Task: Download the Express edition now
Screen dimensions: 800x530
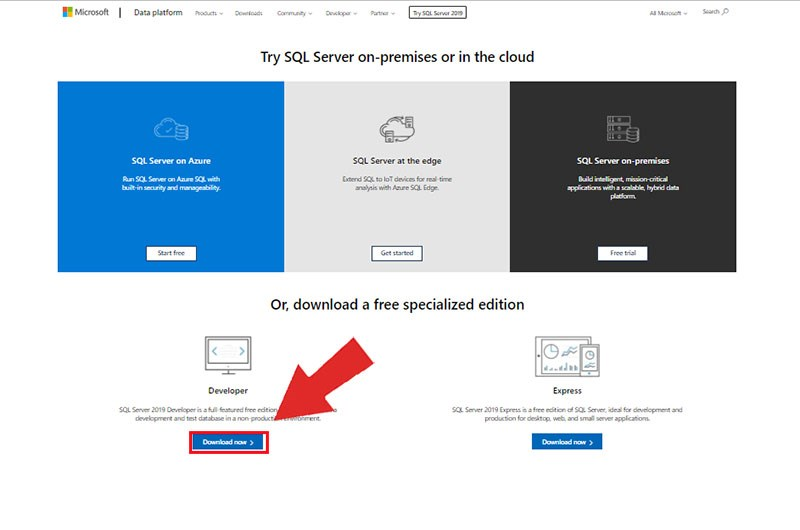Action: (x=566, y=441)
